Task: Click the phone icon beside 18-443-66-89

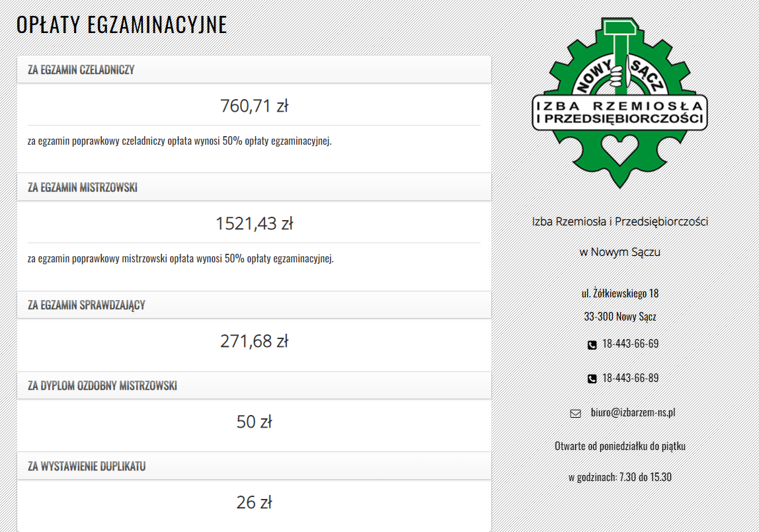Action: pyautogui.click(x=592, y=379)
